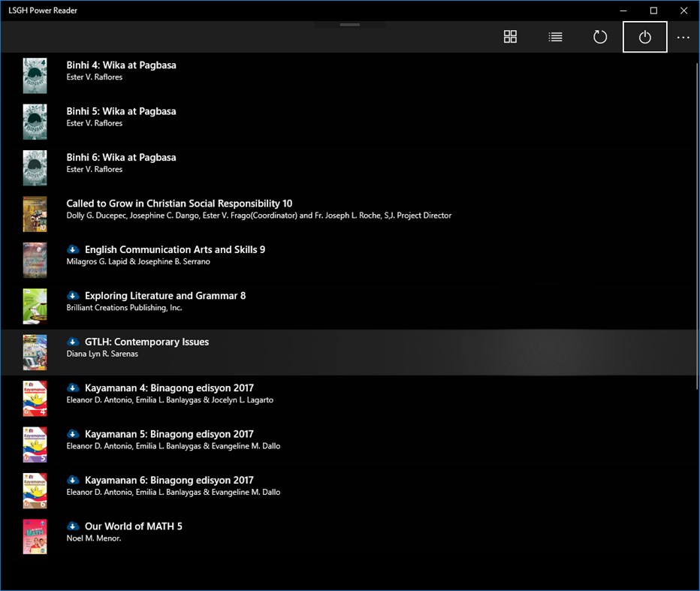This screenshot has width=700, height=591.
Task: Switch to grid view in the toolbar
Action: [510, 36]
